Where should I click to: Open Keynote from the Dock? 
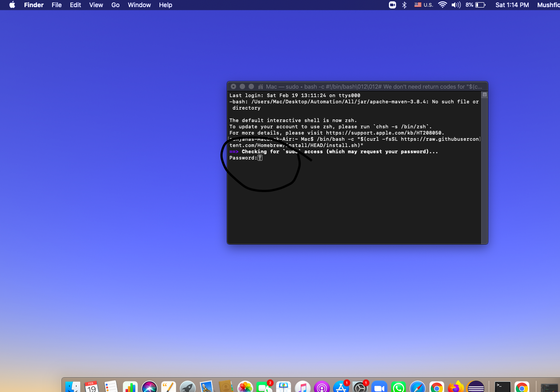tap(284, 388)
